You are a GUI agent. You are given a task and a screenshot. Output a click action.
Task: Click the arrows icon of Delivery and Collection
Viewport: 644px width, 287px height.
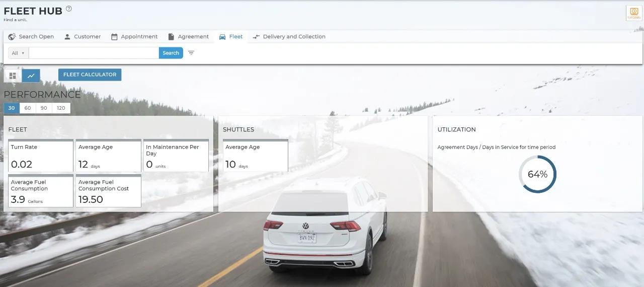point(256,37)
